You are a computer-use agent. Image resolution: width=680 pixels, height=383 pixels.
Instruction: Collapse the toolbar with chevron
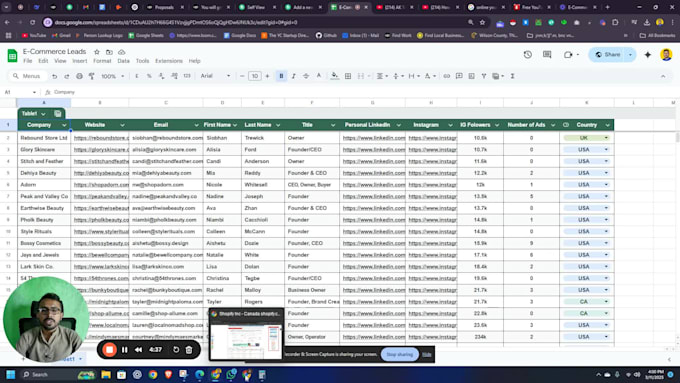tap(663, 76)
